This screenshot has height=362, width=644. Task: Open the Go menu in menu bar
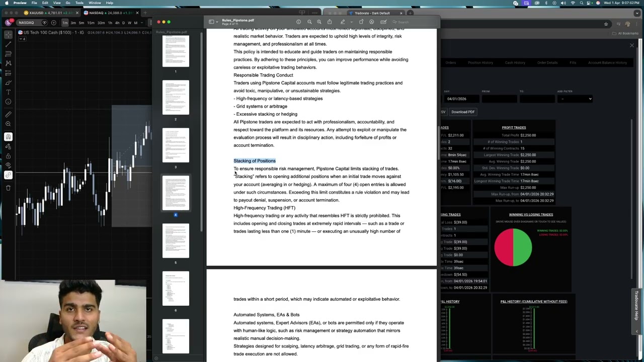(68, 3)
